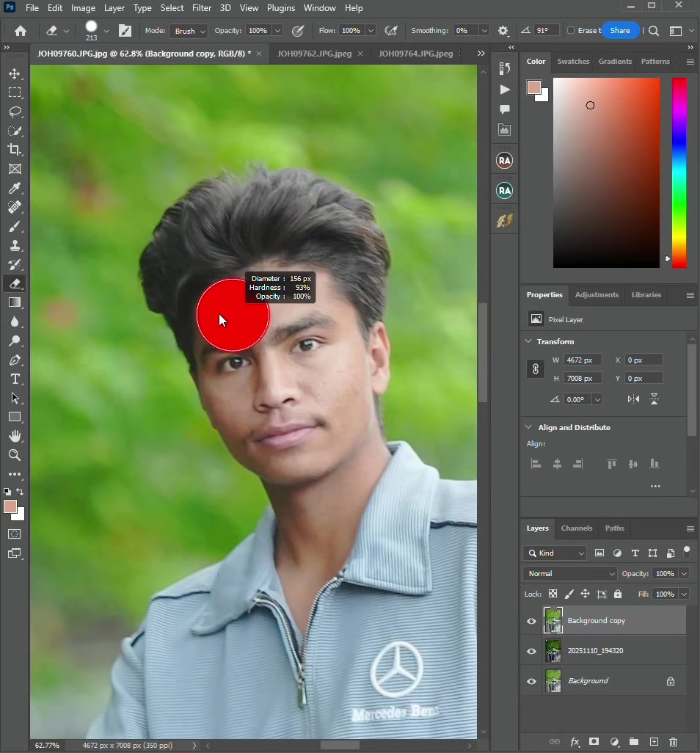The width and height of the screenshot is (700, 753).
Task: Open the Smoothing dropdown arrow
Action: (484, 30)
